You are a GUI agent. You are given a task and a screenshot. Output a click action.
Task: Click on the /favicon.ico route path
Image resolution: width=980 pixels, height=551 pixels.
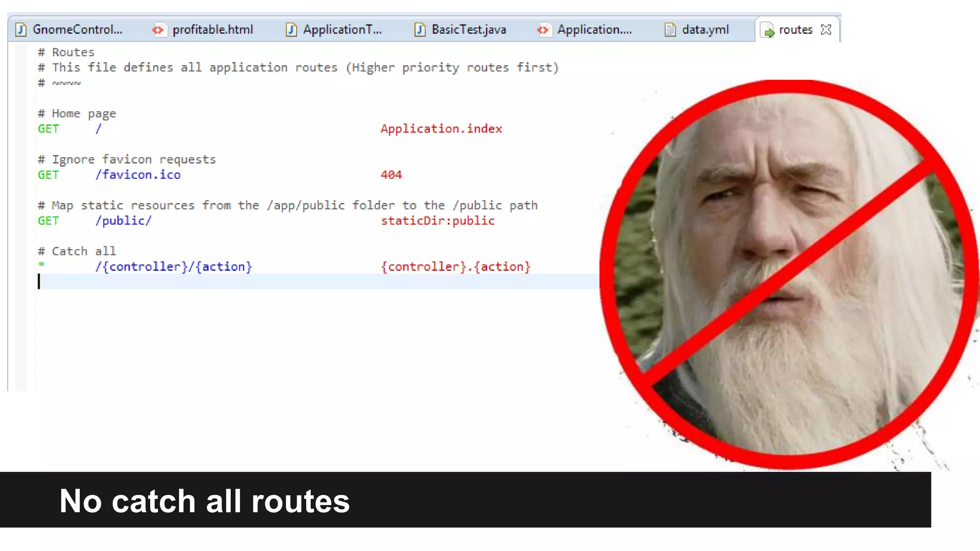pos(138,175)
